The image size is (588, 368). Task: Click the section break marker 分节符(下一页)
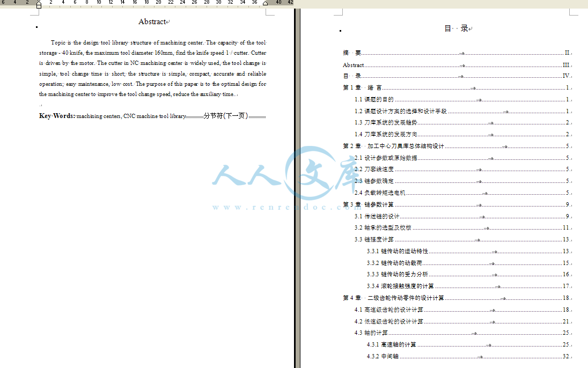(x=226, y=116)
